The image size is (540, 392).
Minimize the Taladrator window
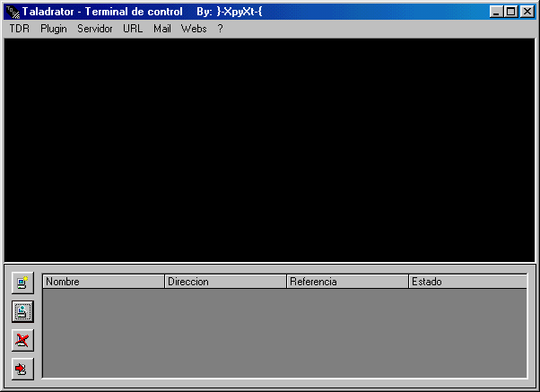pos(496,12)
